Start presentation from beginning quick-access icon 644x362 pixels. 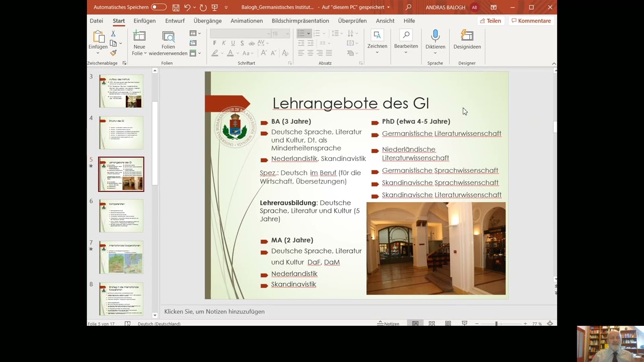point(215,8)
